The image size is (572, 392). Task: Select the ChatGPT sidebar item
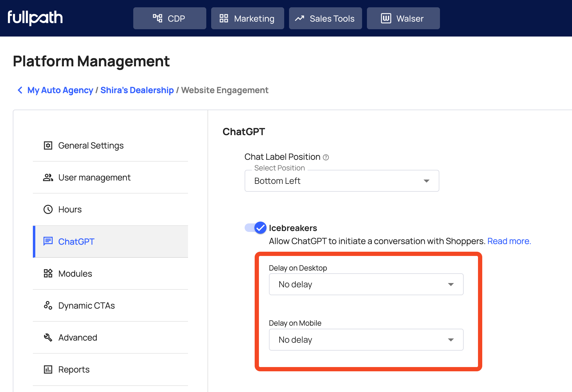[76, 242]
